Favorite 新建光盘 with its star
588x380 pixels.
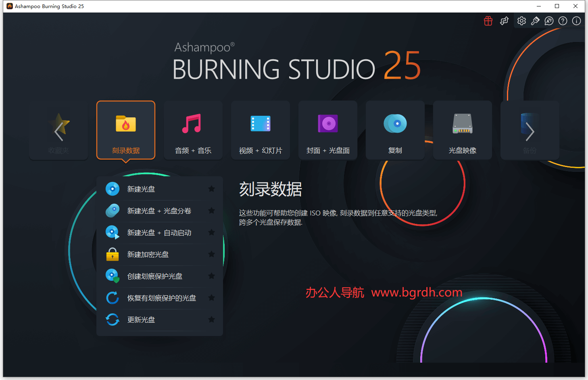tap(211, 189)
